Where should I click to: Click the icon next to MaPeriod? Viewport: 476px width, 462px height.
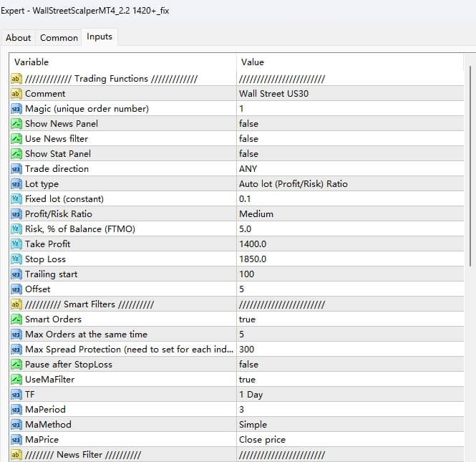16,410
